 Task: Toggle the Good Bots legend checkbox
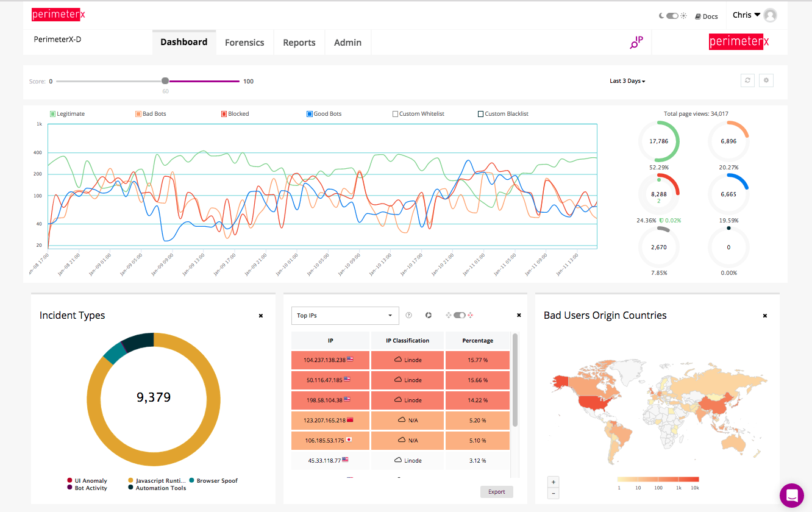(x=310, y=114)
